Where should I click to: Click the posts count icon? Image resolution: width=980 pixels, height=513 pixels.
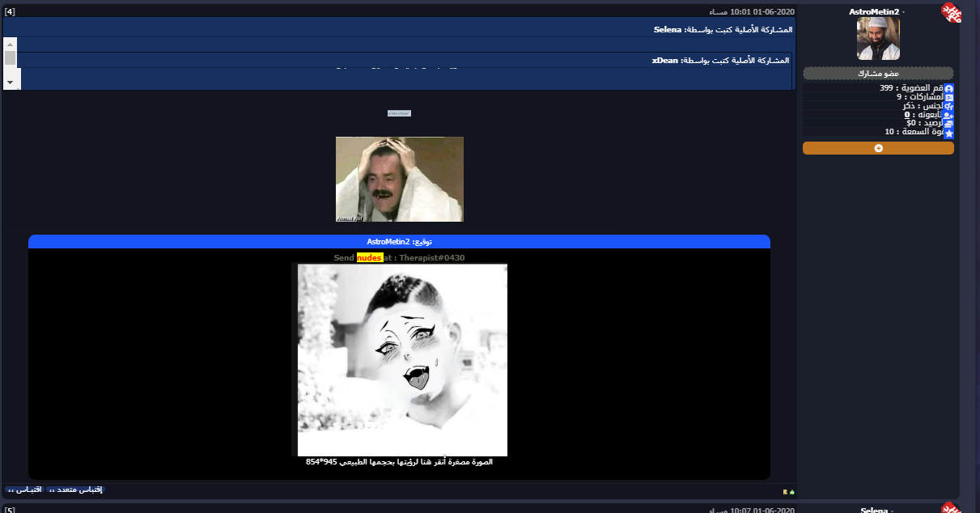pyautogui.click(x=949, y=97)
